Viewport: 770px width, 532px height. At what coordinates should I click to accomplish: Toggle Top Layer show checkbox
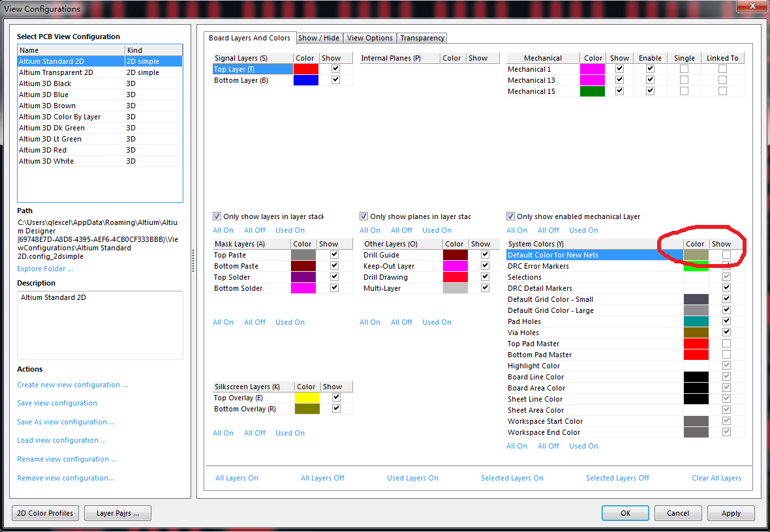[x=336, y=68]
